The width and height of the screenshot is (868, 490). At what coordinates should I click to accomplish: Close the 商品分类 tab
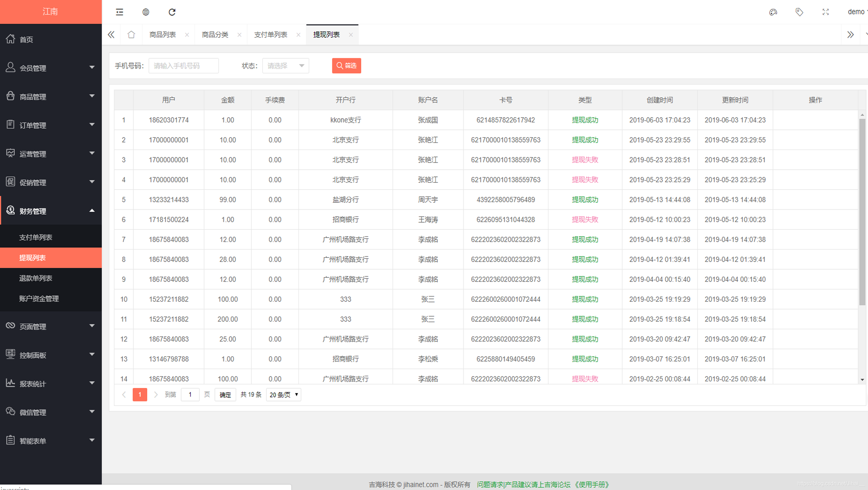coord(239,35)
